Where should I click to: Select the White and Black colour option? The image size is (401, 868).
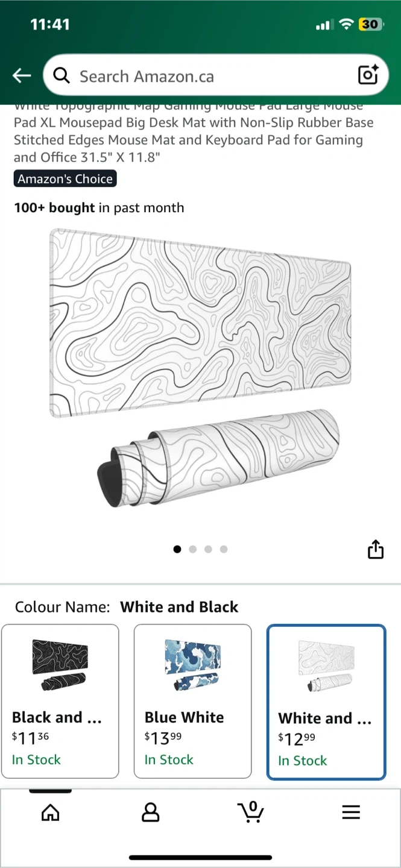tap(326, 702)
